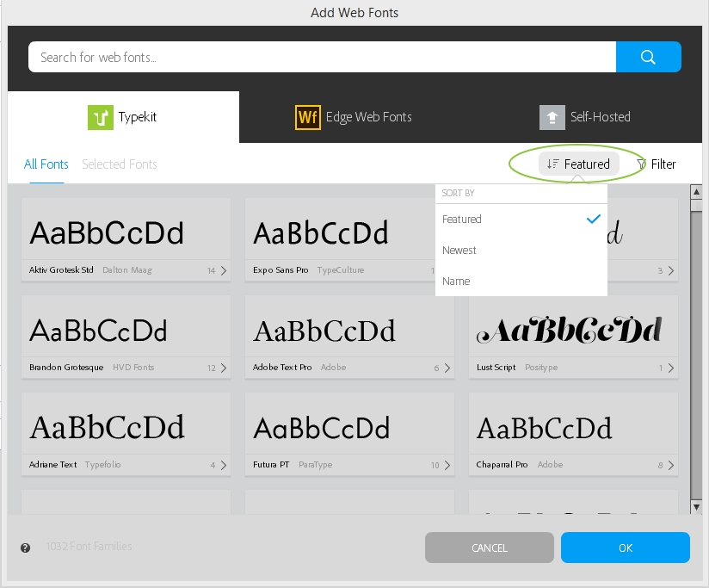This screenshot has width=709, height=588.
Task: Open the Filter options
Action: 657,164
